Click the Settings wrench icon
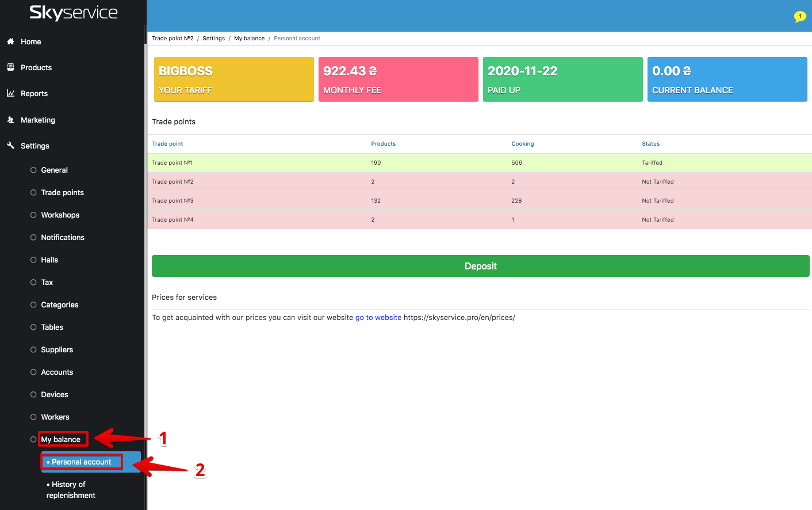This screenshot has width=812, height=510. click(10, 146)
